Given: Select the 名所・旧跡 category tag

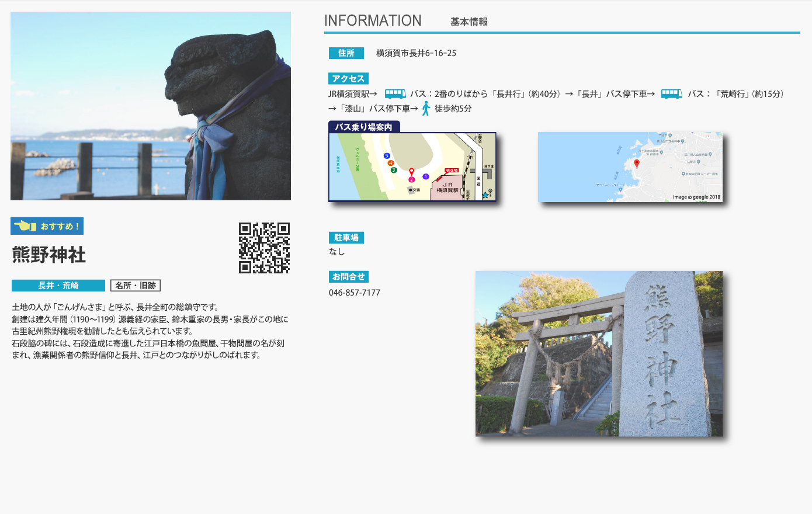Looking at the screenshot, I should click(x=136, y=286).
